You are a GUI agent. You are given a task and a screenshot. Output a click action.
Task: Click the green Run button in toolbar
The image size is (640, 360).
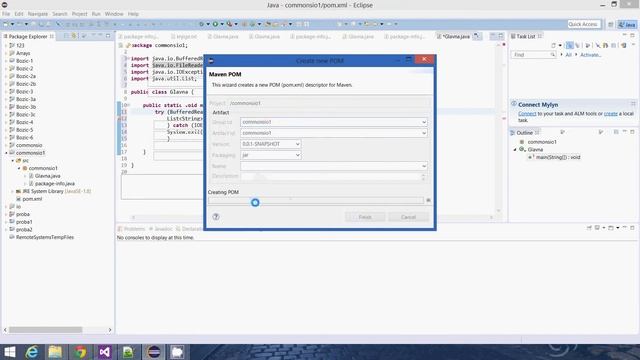215,24
